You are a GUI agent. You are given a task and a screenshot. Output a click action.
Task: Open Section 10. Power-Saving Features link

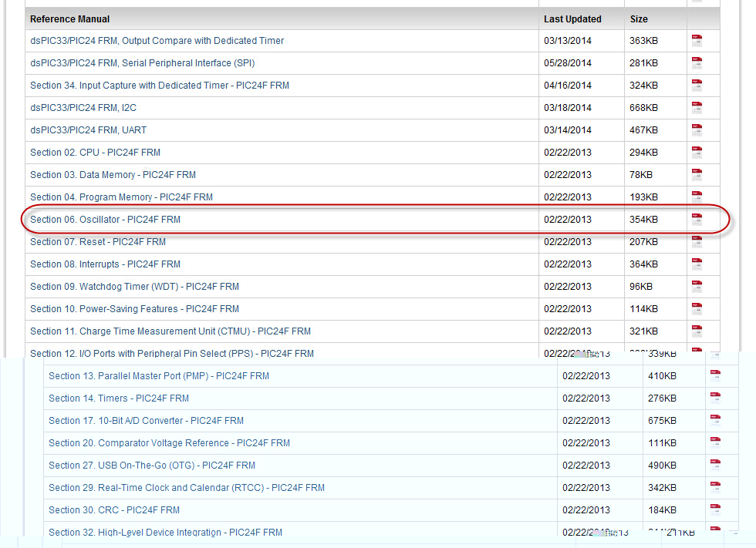coord(134,308)
